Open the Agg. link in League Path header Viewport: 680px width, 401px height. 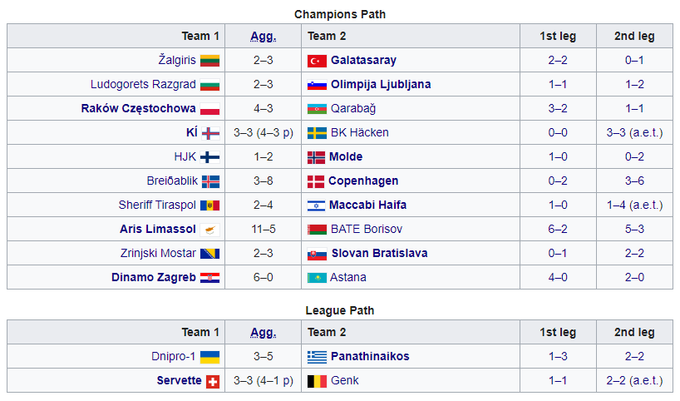pyautogui.click(x=262, y=333)
